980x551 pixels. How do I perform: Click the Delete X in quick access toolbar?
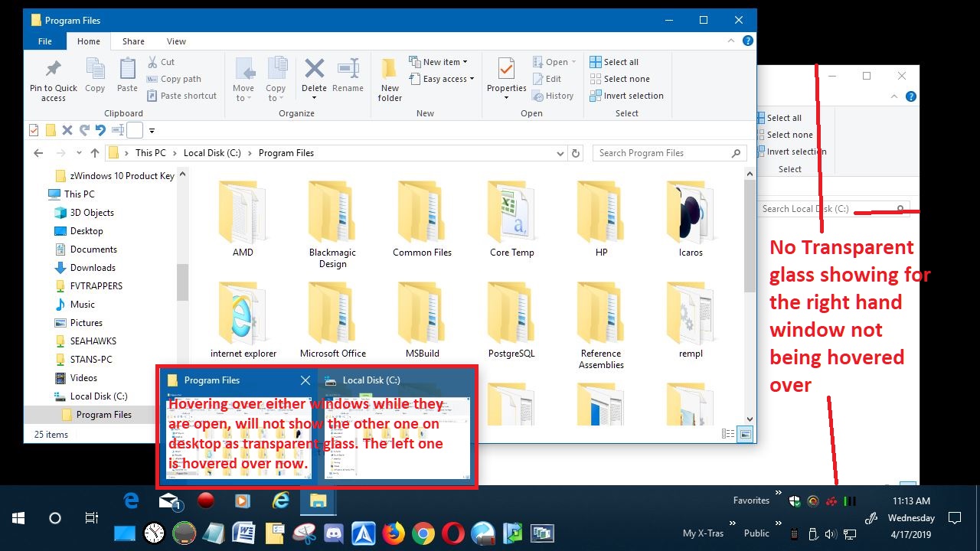pyautogui.click(x=67, y=130)
